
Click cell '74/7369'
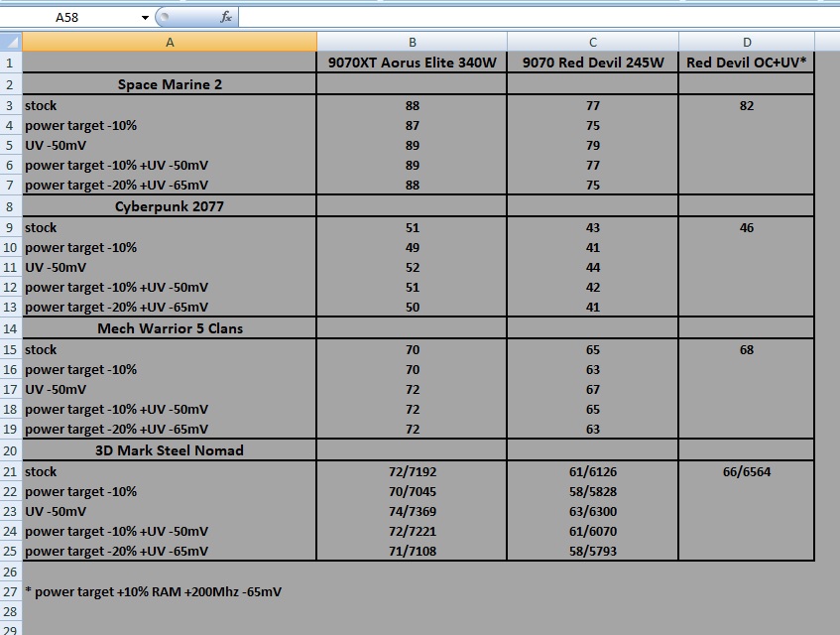pos(412,512)
